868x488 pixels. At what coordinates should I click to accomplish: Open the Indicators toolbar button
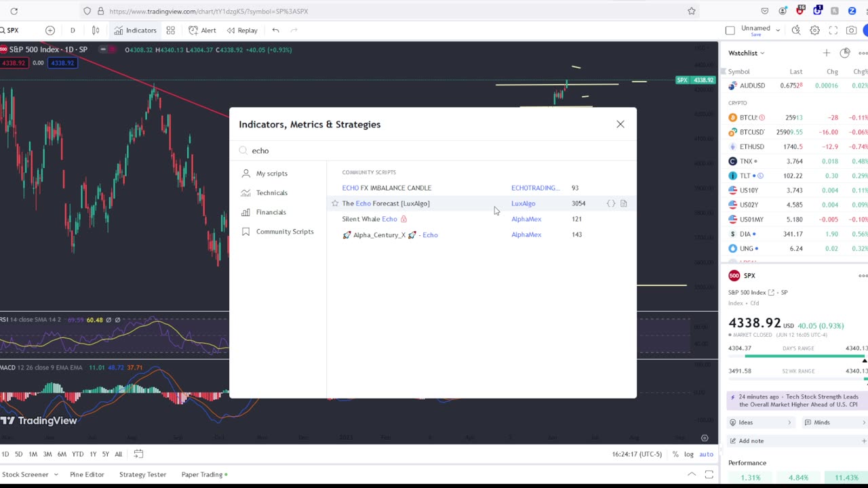[x=135, y=30]
